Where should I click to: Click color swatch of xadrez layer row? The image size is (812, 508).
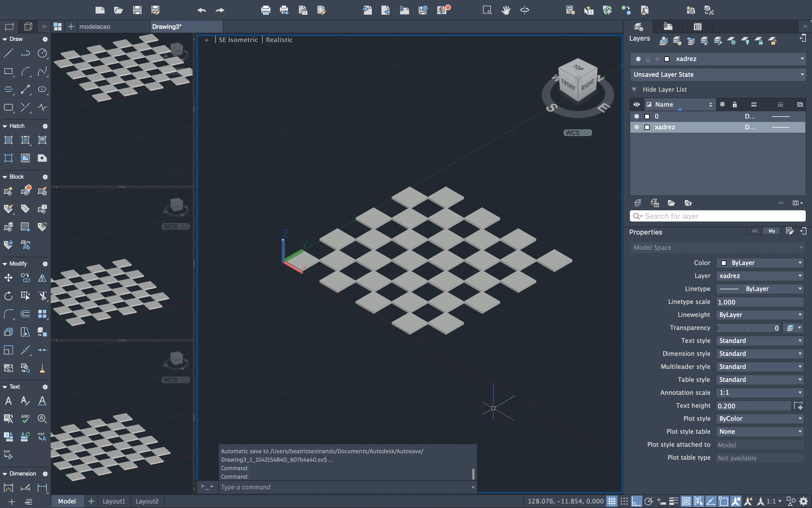pyautogui.click(x=647, y=127)
